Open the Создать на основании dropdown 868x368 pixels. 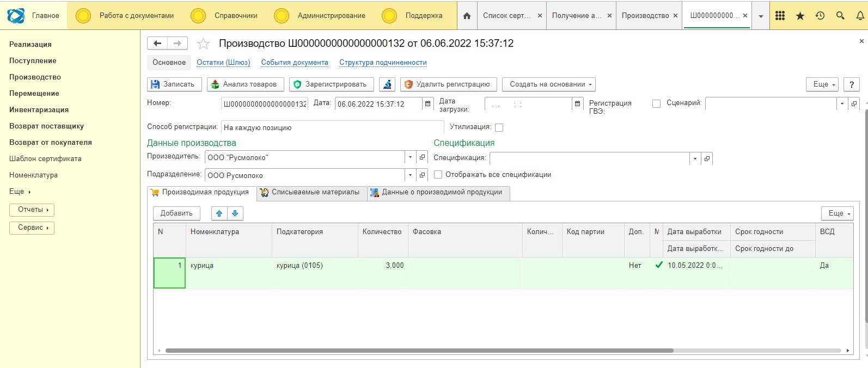pos(549,84)
